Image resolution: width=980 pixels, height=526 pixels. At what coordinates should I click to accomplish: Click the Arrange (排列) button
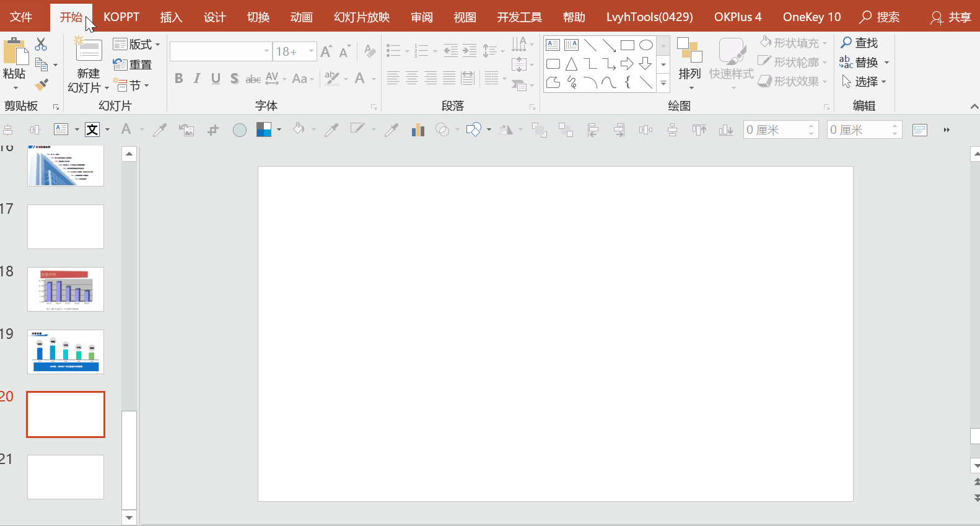[x=689, y=62]
